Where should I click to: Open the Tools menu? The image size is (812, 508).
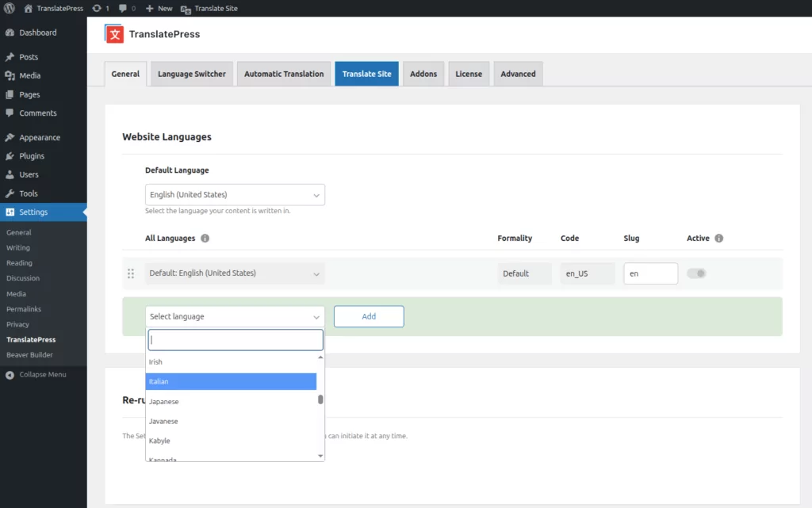pyautogui.click(x=29, y=193)
